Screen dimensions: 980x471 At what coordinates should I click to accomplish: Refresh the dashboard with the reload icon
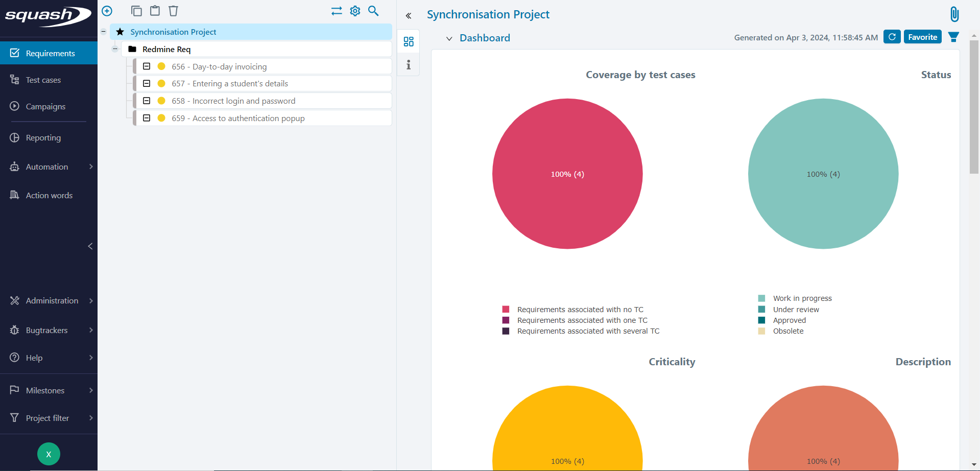tap(892, 37)
